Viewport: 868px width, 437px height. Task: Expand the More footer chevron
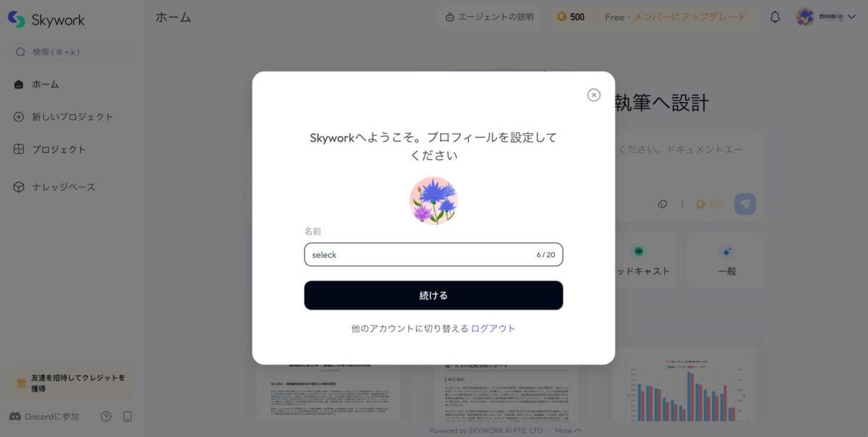[x=577, y=430]
